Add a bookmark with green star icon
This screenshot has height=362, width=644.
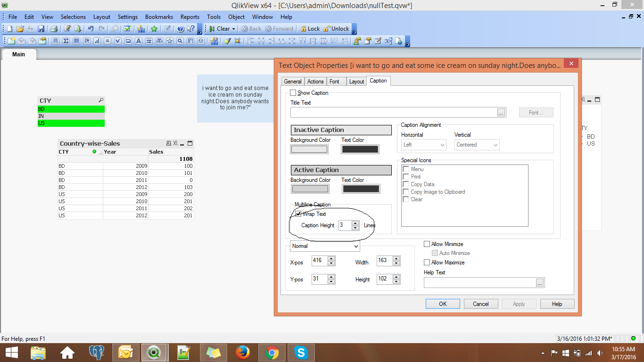tap(154, 29)
